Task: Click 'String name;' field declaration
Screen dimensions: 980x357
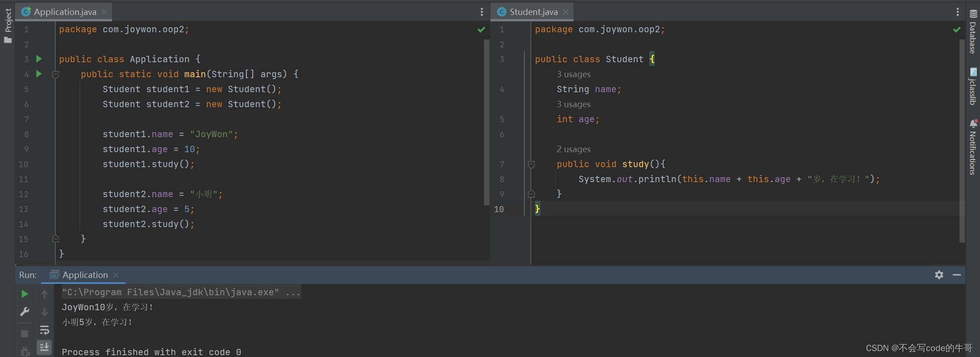Action: (x=589, y=89)
